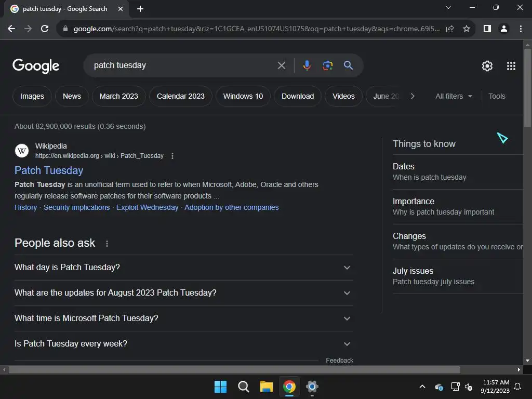This screenshot has height=399, width=532.
Task: Select the Calendar 2023 filter chip
Action: (x=180, y=96)
